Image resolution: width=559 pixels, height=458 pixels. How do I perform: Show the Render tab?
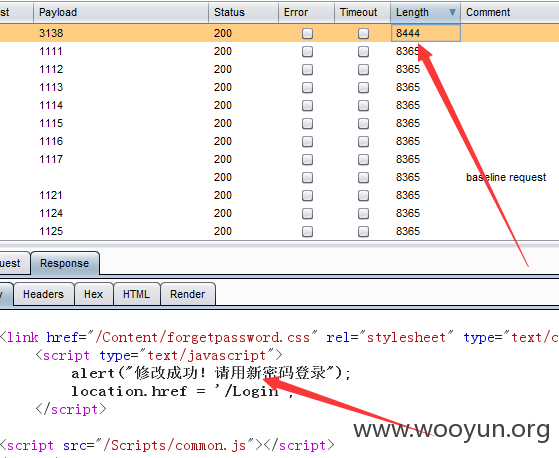click(188, 294)
